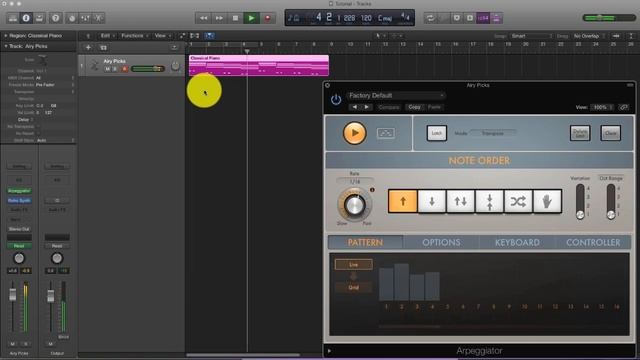Open the View menu in the Tracks area

point(162,36)
